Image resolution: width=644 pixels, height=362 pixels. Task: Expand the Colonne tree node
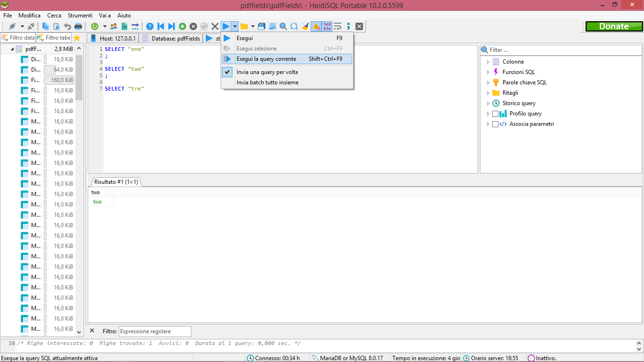click(488, 62)
